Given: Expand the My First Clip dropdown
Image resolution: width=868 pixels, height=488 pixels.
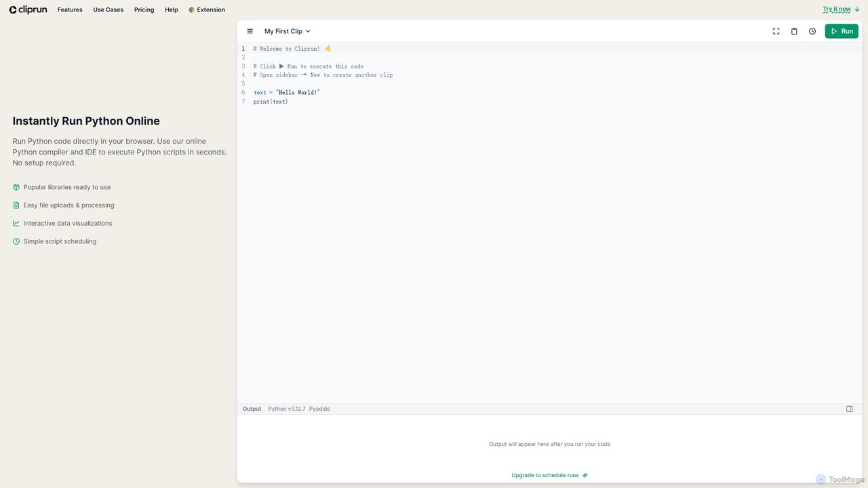Looking at the screenshot, I should pos(287,31).
